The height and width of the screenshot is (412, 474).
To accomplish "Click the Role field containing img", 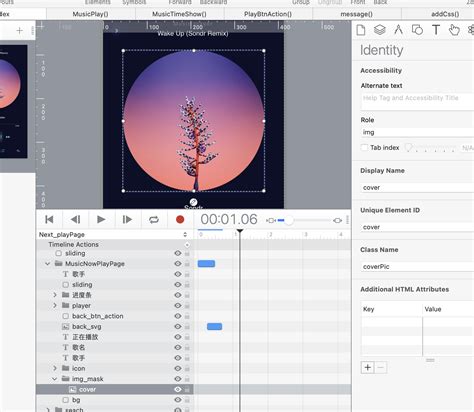I will click(417, 132).
